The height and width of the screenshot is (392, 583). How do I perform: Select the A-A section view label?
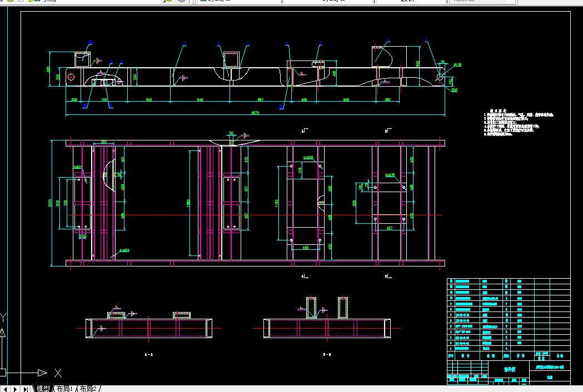[x=149, y=354]
